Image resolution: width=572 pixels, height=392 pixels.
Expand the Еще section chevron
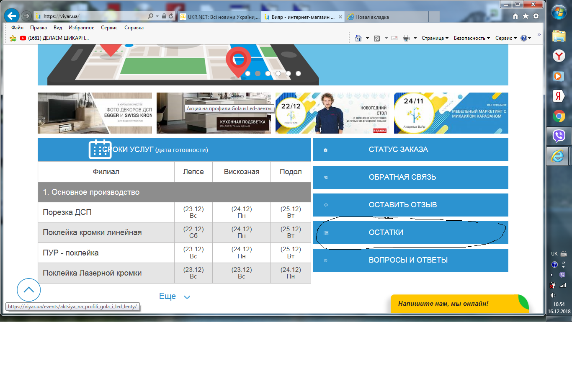187,297
